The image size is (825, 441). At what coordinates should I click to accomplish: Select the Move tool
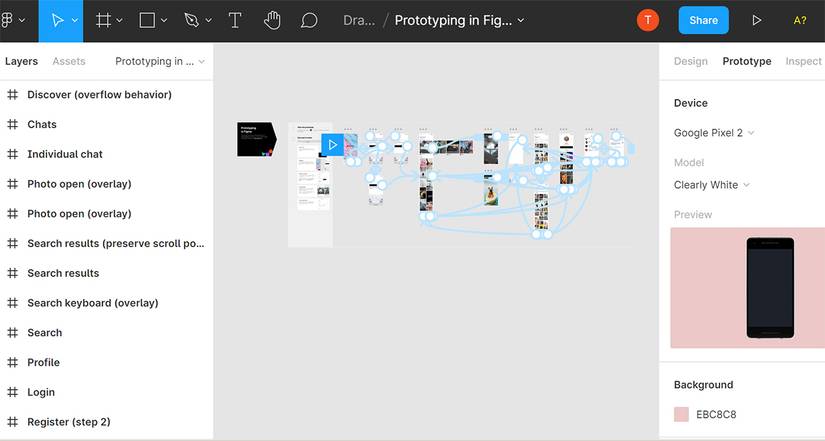click(x=57, y=21)
